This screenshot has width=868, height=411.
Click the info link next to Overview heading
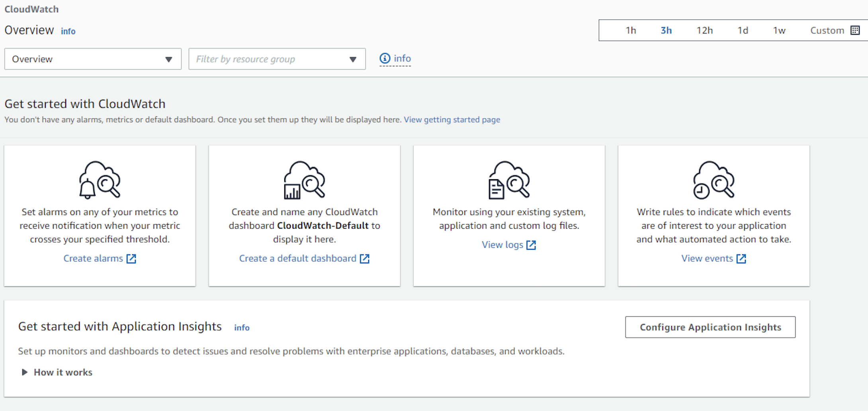[68, 31]
